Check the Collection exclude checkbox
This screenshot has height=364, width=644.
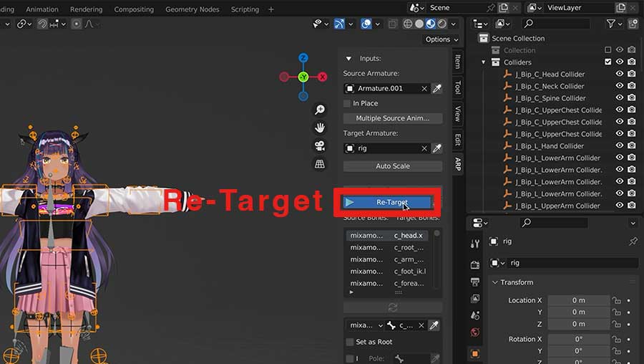coord(608,50)
